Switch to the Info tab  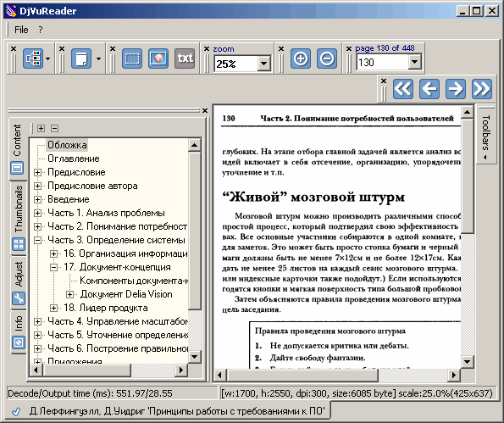pyautogui.click(x=19, y=332)
